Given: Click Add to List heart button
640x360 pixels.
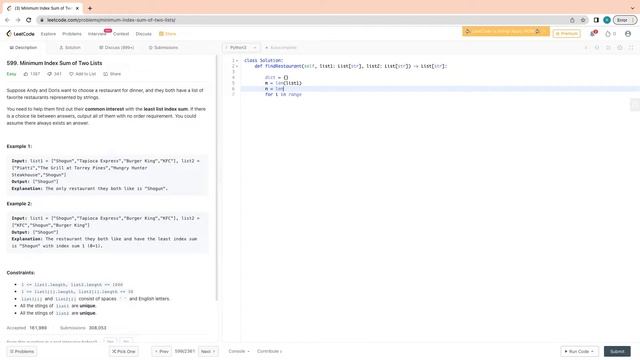Looking at the screenshot, I should [x=82, y=74].
